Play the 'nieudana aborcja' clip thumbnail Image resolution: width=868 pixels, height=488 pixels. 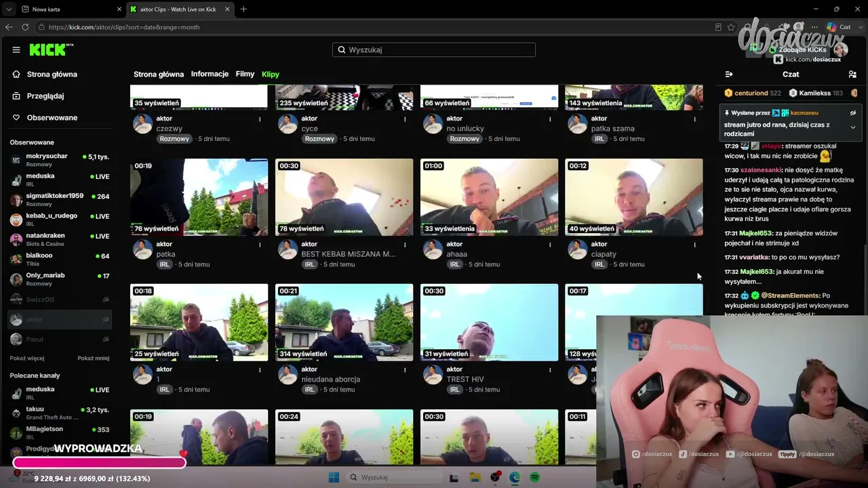click(344, 323)
